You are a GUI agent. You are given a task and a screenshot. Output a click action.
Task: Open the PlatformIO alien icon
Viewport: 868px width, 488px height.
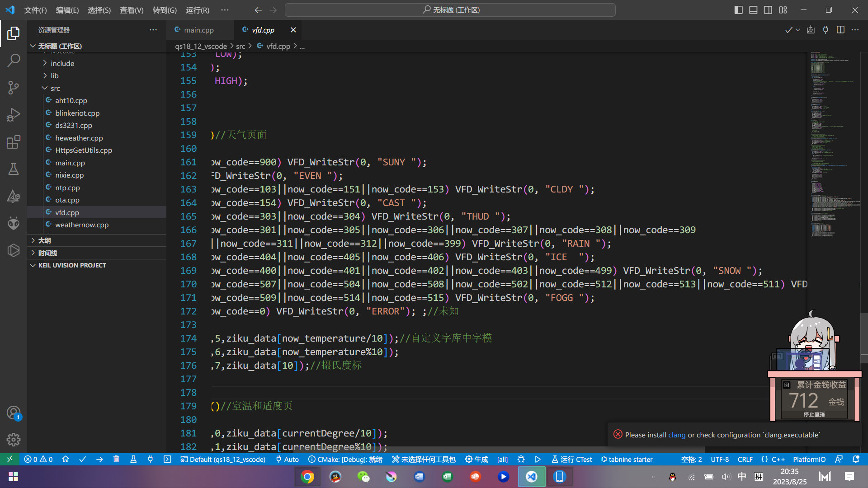14,223
